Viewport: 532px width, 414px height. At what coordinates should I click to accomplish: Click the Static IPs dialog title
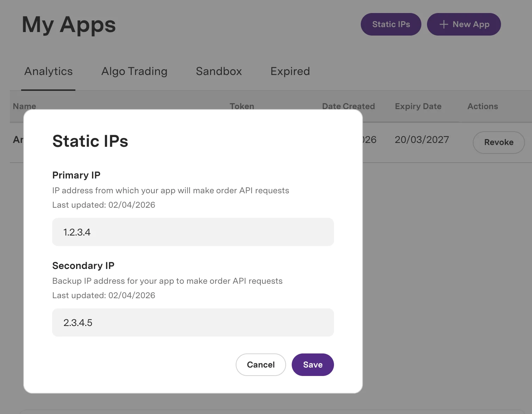click(90, 141)
